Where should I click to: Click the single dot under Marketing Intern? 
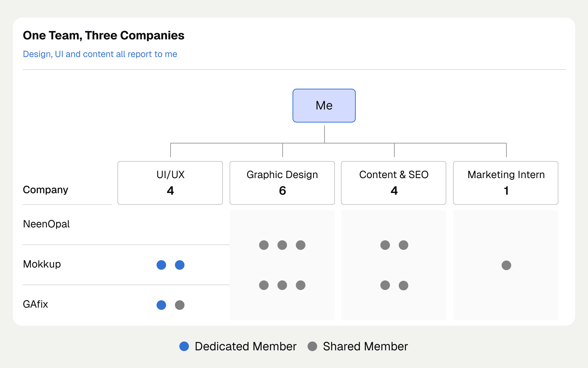point(506,265)
